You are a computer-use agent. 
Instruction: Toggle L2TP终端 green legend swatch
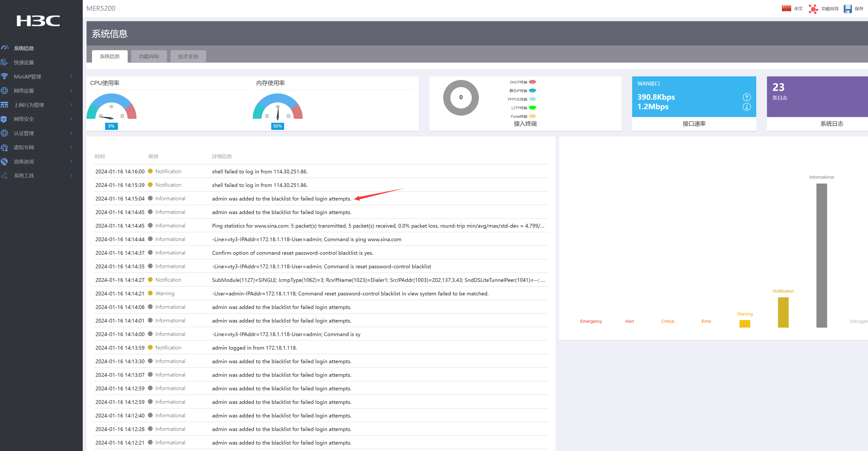[x=532, y=108]
